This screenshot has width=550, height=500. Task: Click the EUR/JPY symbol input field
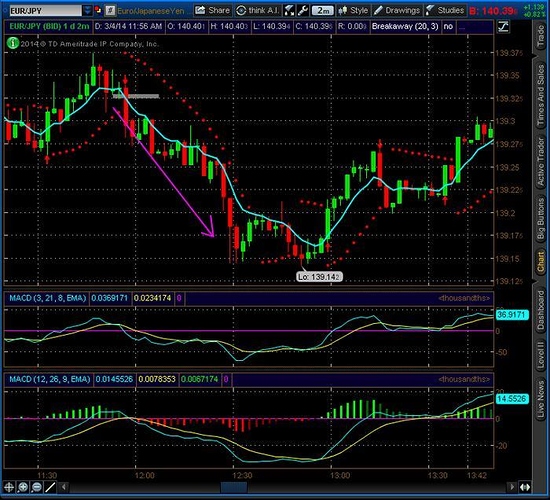45,11
